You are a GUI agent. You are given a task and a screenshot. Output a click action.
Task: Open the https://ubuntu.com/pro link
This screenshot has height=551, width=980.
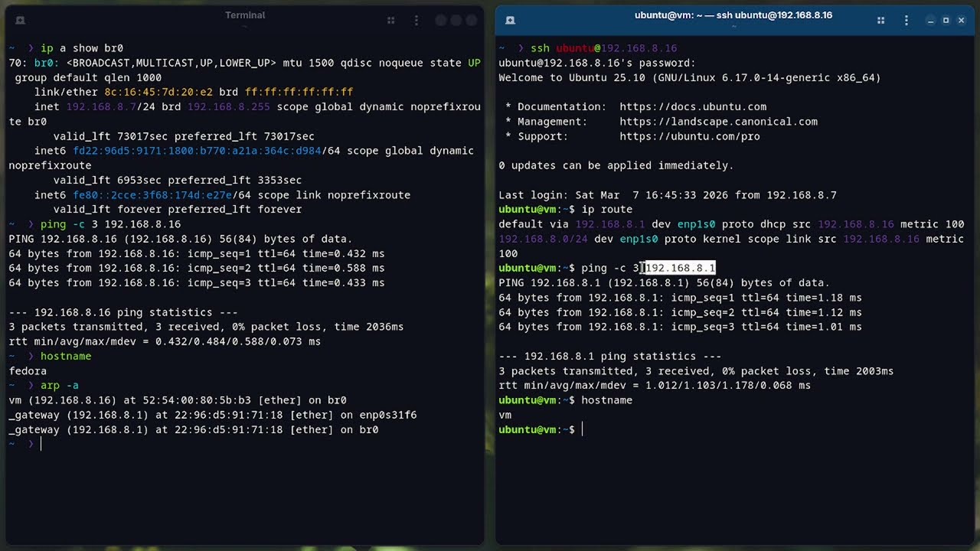click(690, 136)
